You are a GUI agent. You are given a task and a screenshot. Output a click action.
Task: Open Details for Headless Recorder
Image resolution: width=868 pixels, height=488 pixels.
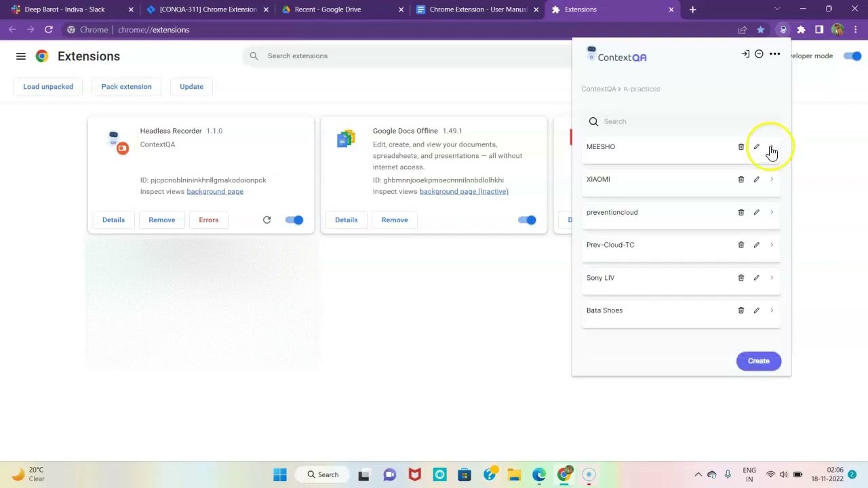point(113,220)
